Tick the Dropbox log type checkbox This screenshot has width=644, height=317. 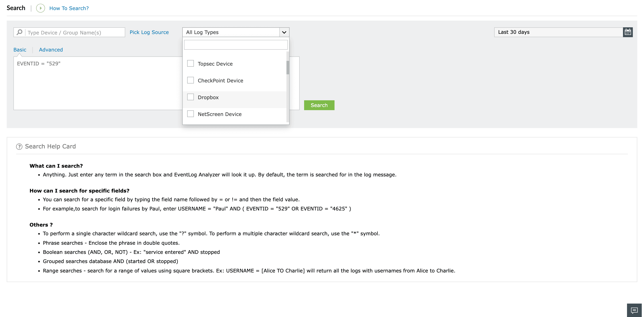click(x=191, y=97)
